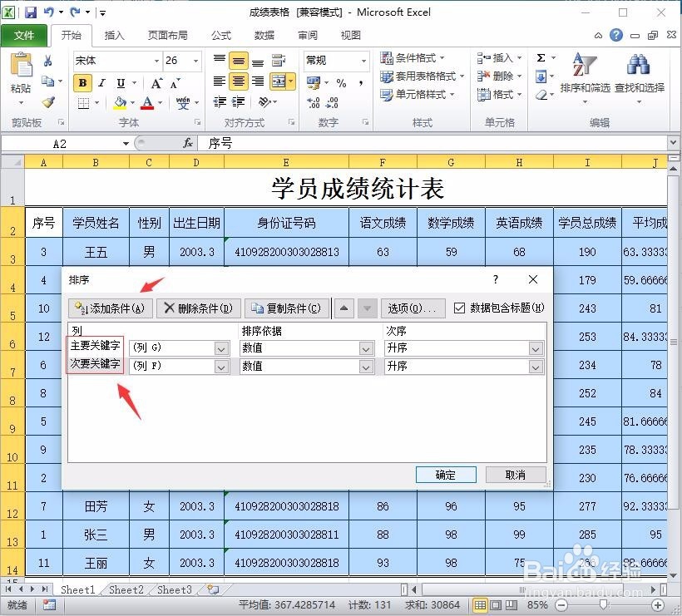Viewport: 682px width, 616px height.
Task: Click the AutoSum sigma icon
Action: pos(541,58)
